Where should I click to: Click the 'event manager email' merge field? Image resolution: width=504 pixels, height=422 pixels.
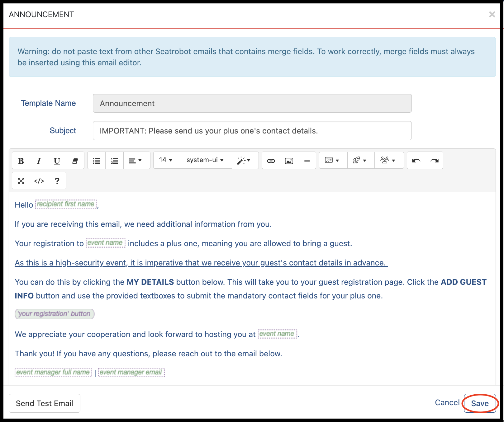coord(131,372)
